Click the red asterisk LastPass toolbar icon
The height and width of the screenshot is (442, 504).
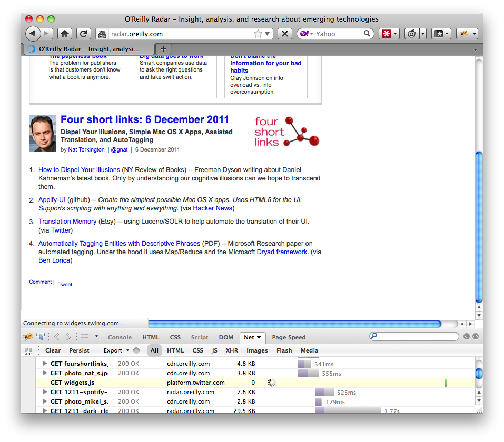pos(386,33)
